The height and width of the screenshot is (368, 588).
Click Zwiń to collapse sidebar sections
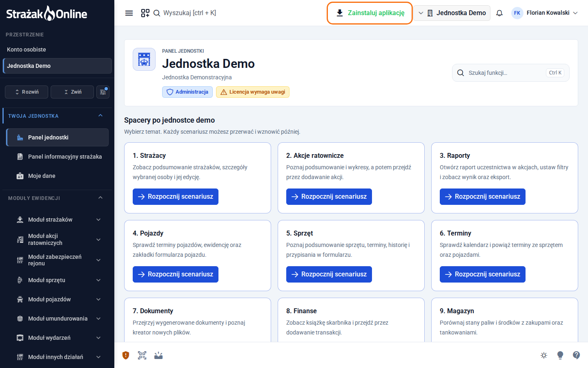[x=72, y=92]
